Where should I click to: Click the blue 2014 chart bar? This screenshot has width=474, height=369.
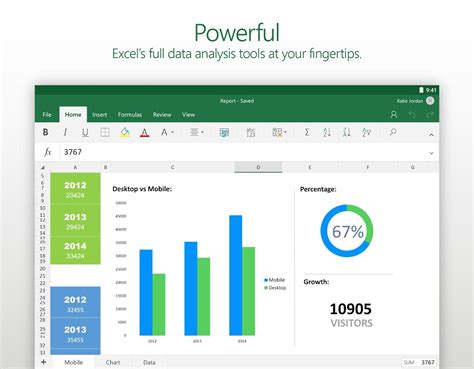point(236,275)
